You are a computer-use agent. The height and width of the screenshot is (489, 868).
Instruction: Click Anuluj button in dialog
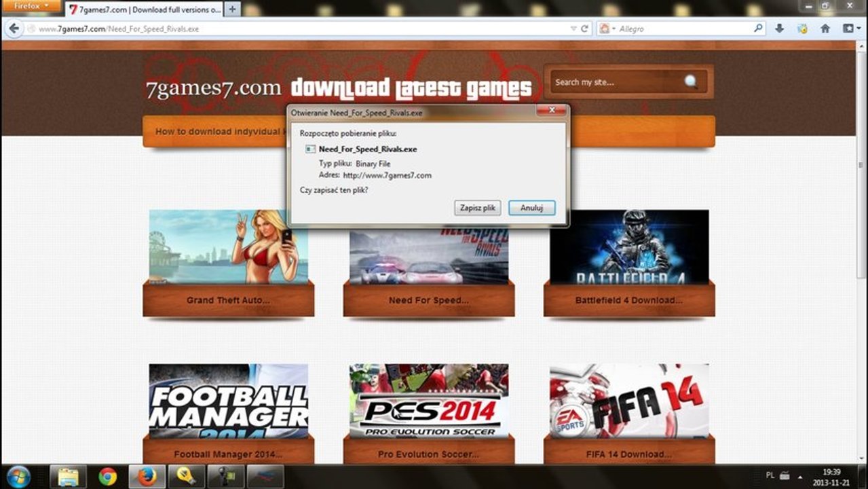pos(532,208)
